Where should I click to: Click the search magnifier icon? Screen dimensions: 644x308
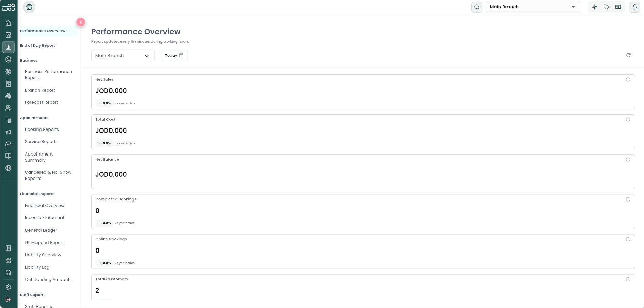pos(477,7)
